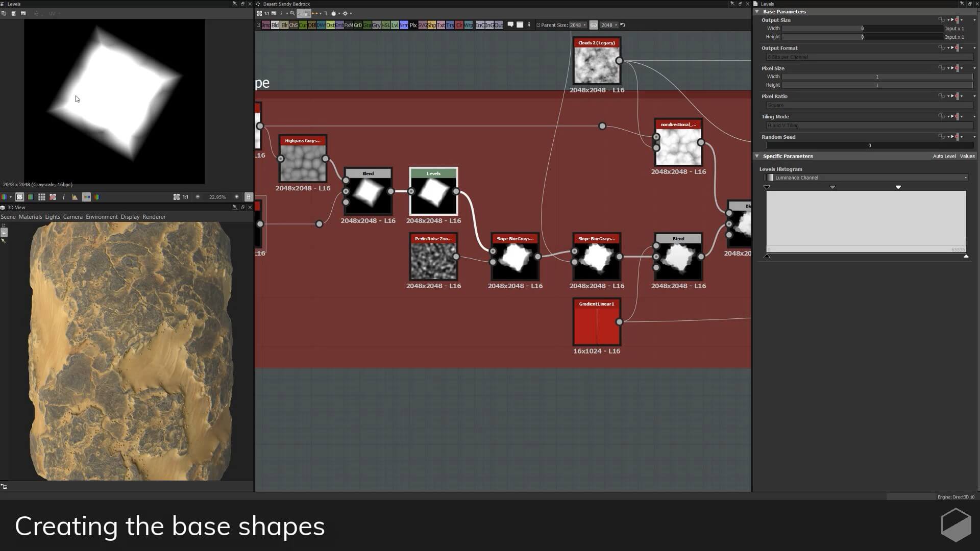Collapse the Specific Parameters section
Viewport: 980px width, 551px height.
point(757,156)
